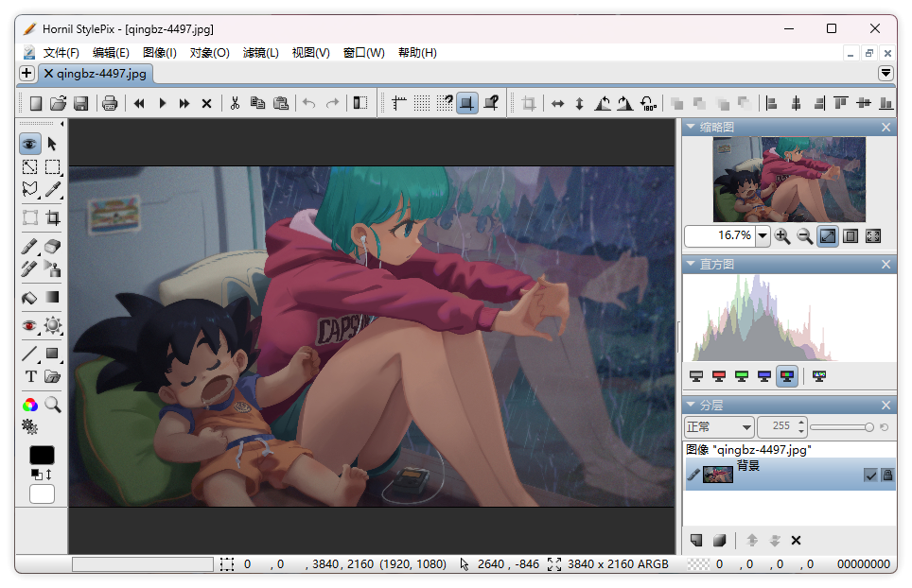Image resolution: width=912 pixels, height=588 pixels.
Task: Choose the Red Eye removal tool
Action: [30, 326]
